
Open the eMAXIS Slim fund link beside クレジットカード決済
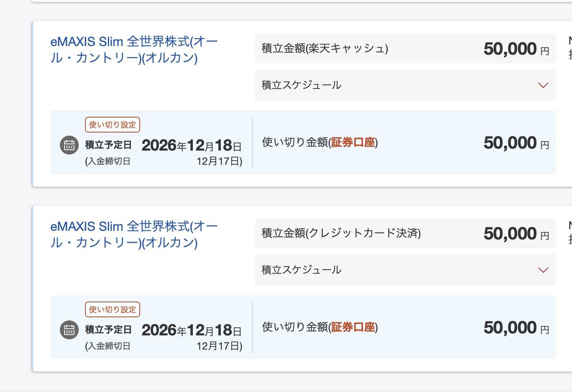[x=134, y=234]
